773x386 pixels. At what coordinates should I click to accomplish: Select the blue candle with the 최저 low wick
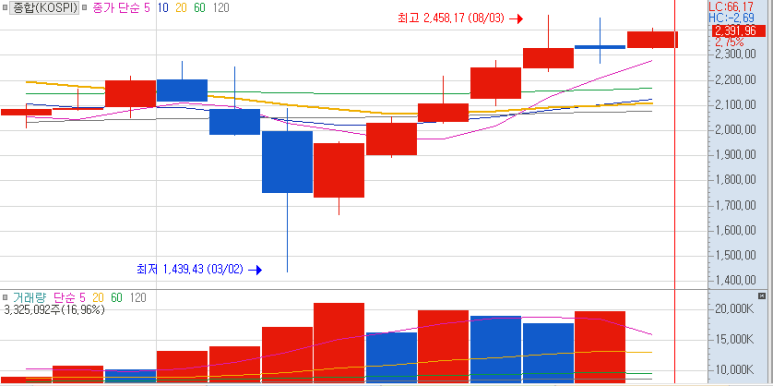click(287, 162)
